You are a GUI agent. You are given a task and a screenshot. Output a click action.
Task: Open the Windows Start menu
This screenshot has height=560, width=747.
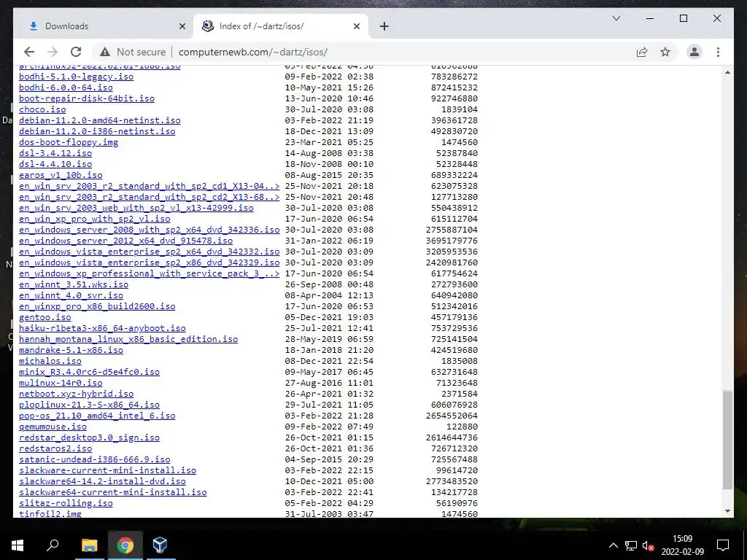[18, 545]
